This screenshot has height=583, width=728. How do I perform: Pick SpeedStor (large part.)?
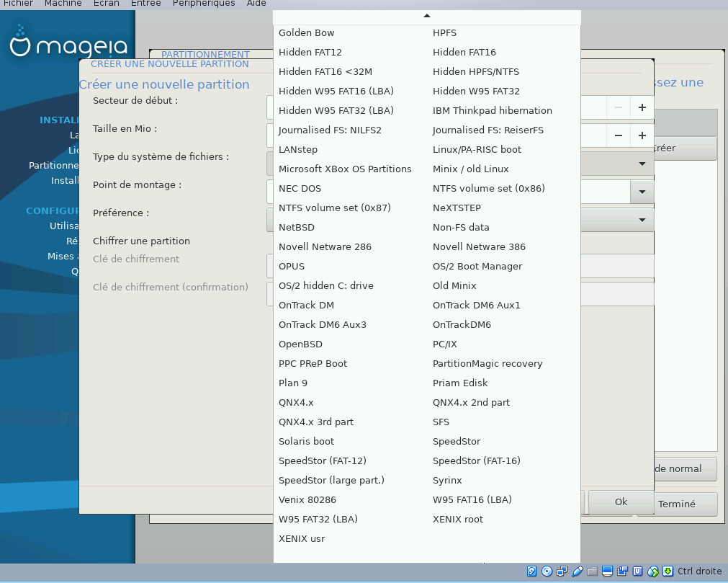[x=331, y=481]
